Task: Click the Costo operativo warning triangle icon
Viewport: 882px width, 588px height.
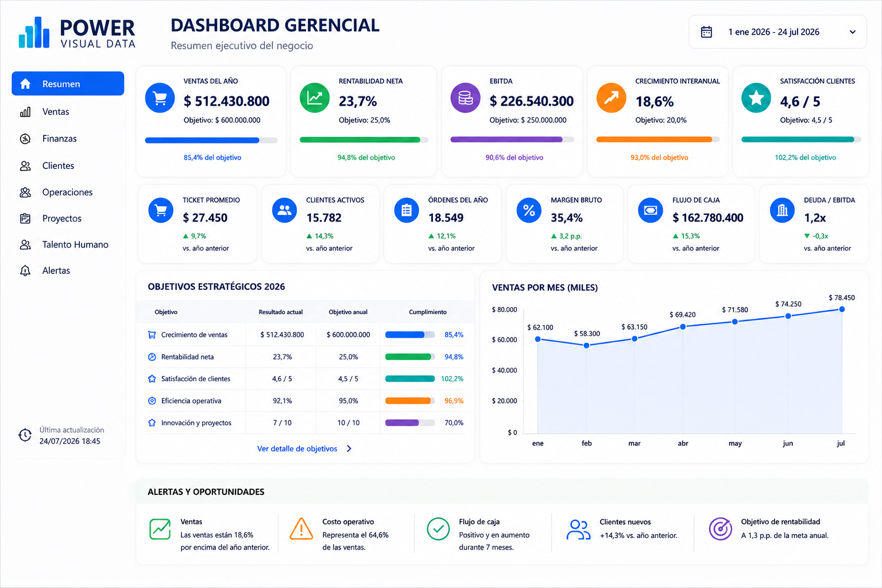Action: pyautogui.click(x=301, y=529)
